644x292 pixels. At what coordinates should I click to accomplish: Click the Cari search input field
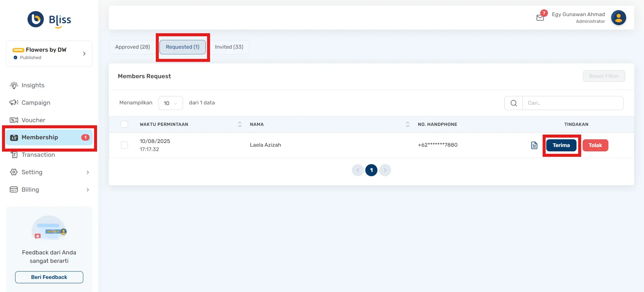tap(572, 103)
